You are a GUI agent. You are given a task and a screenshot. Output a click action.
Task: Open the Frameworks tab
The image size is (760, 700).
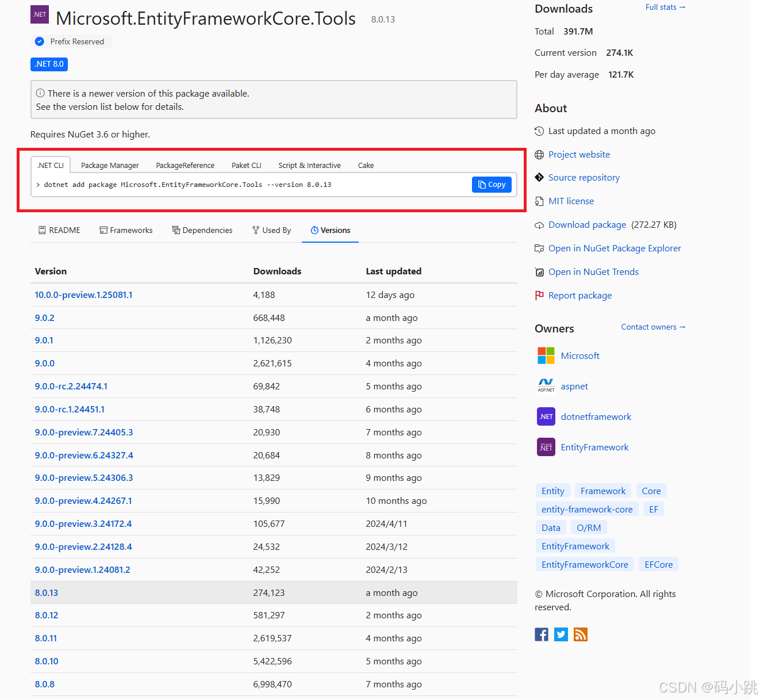click(x=126, y=230)
